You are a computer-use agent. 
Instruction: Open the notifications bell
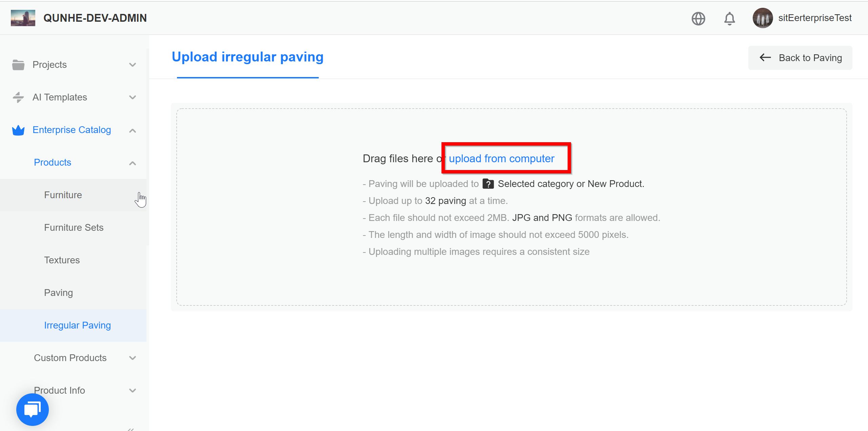pyautogui.click(x=729, y=18)
